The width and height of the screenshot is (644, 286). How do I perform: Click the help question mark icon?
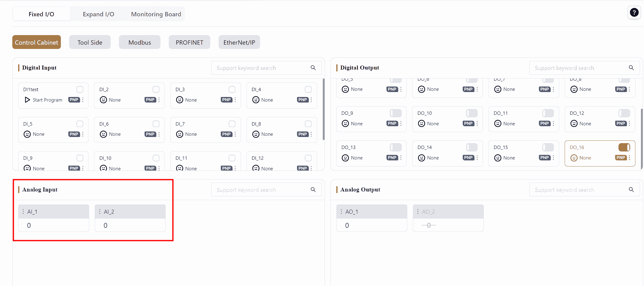coord(634,13)
